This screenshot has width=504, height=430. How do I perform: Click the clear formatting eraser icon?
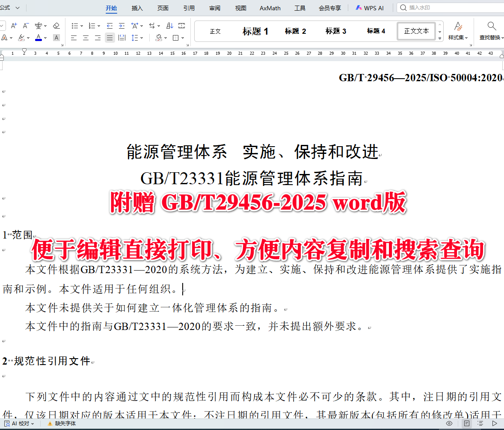point(56,26)
